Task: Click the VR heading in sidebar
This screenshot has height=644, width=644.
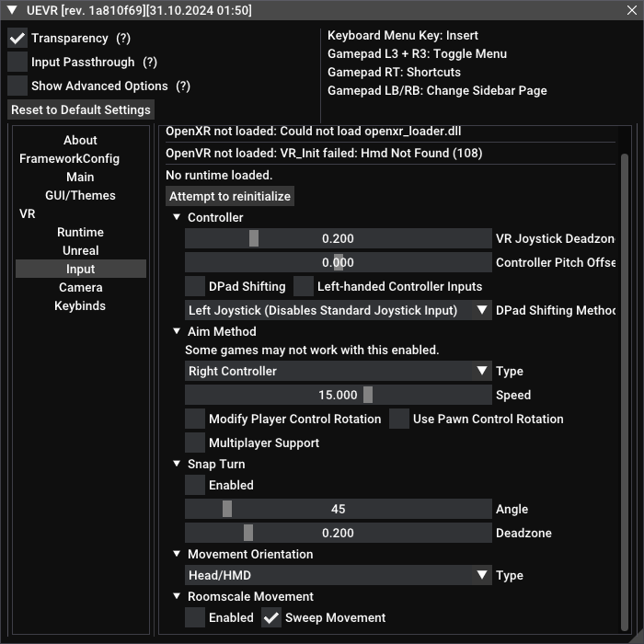Action: tap(27, 214)
